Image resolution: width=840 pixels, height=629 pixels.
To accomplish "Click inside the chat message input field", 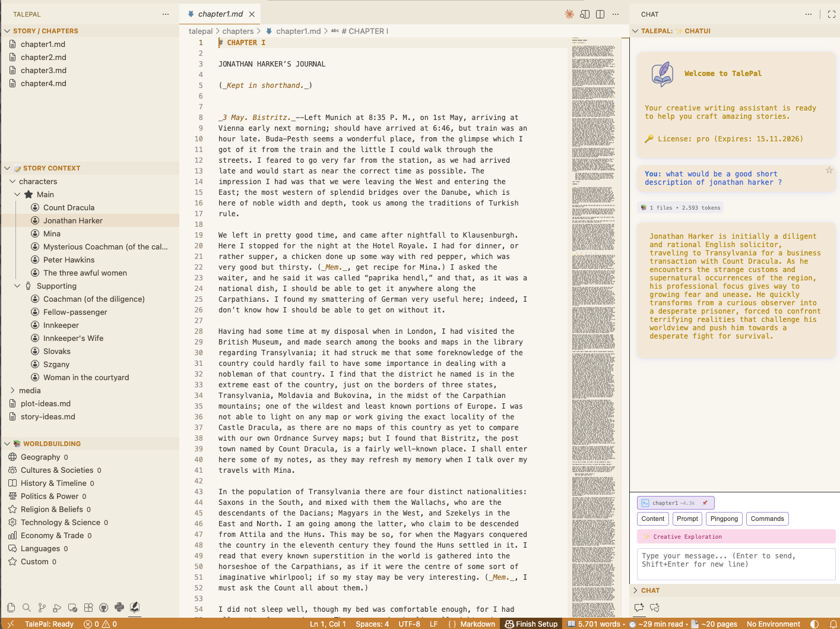I will [736, 563].
